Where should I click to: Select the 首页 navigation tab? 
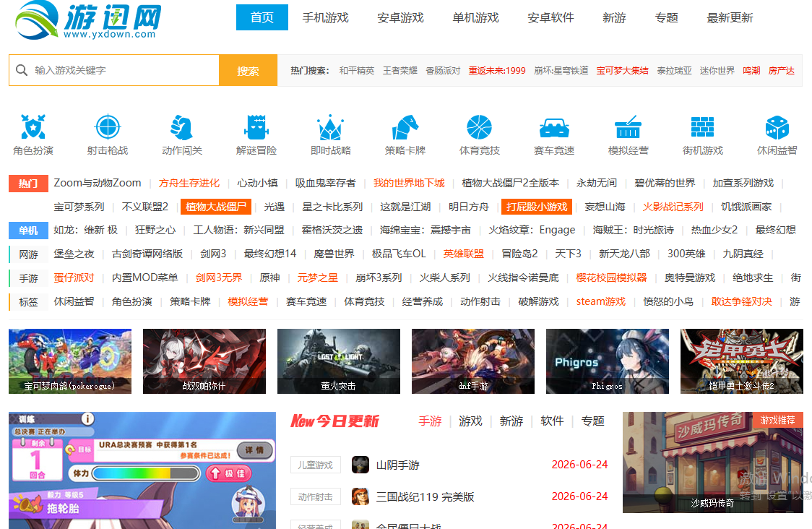(262, 17)
